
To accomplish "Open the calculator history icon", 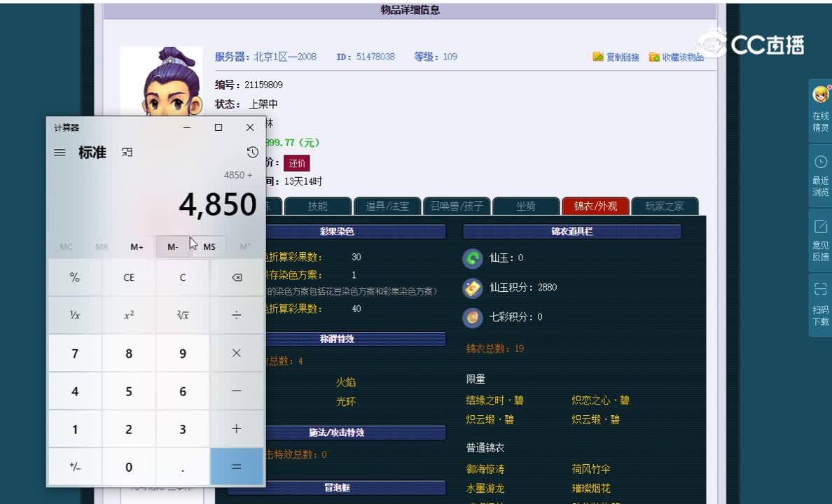I will (253, 153).
